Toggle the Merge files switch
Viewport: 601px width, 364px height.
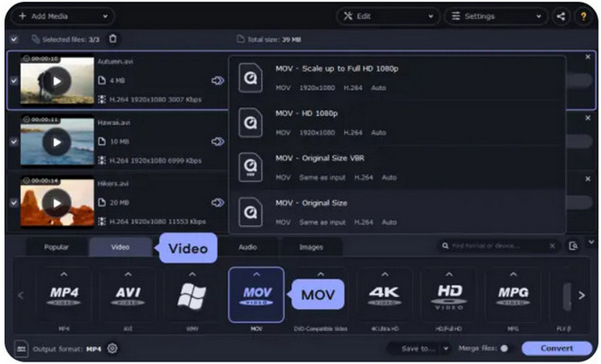click(x=505, y=349)
